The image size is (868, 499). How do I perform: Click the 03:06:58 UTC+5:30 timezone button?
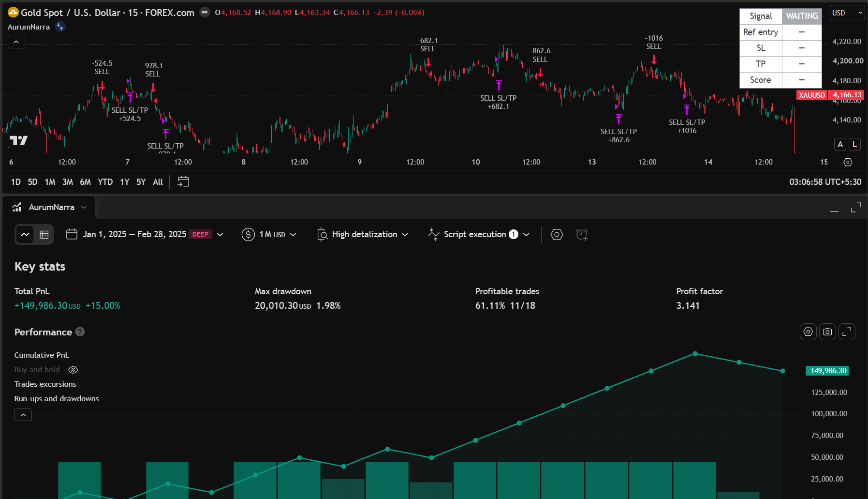point(825,182)
